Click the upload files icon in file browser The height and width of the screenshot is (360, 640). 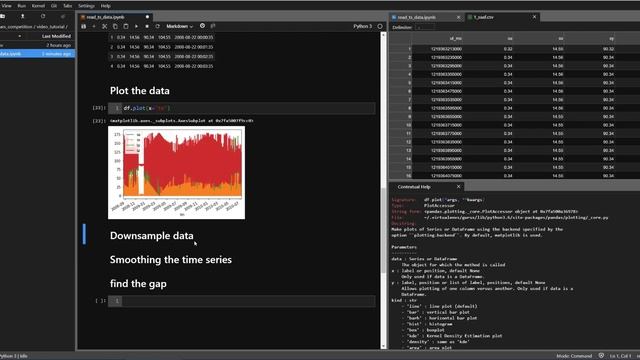click(x=23, y=16)
